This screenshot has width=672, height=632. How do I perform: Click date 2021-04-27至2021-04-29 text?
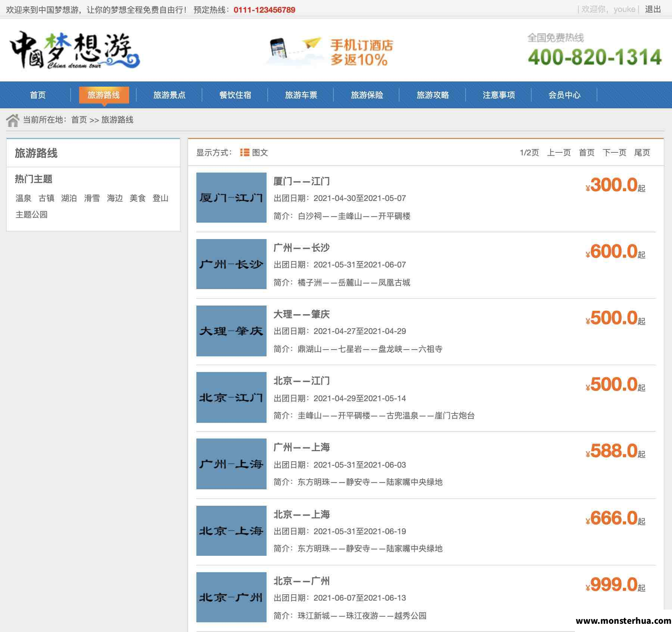(x=360, y=331)
